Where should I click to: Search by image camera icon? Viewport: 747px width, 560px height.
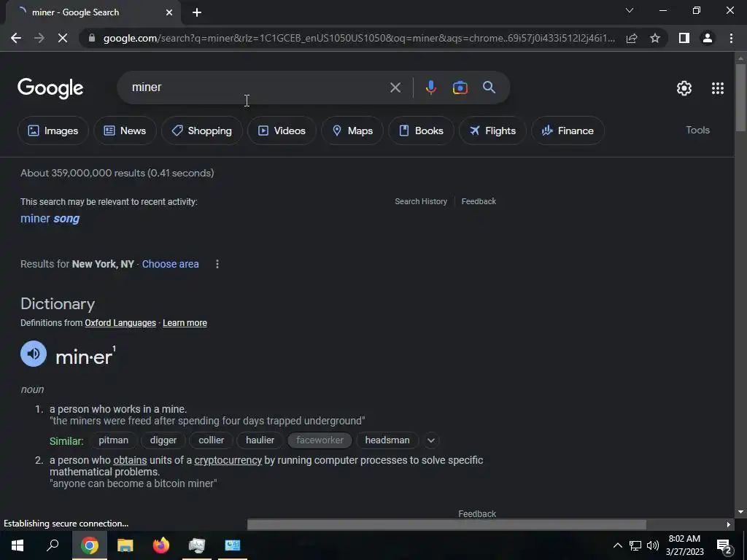(460, 87)
